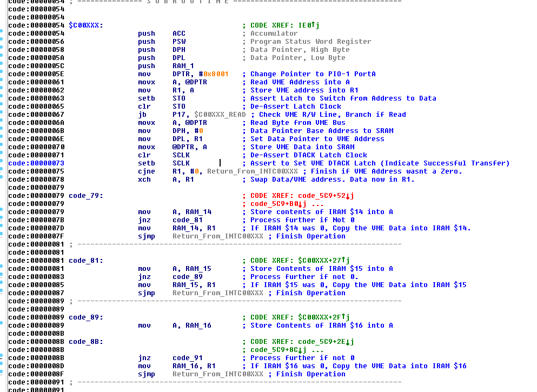The image size is (537, 392).
Task: Click the 'Data Pointer, High Byte' comment
Action: pos(300,50)
